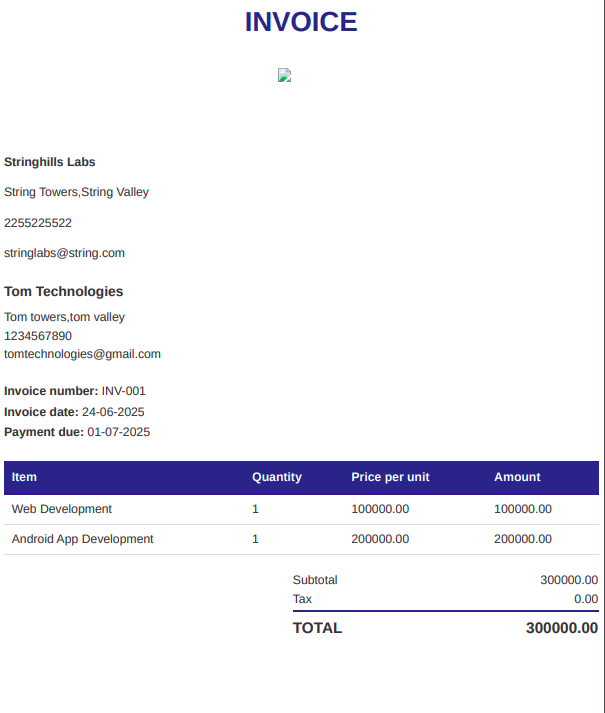Screen dimensions: 605x713
Task: Click the invoice date 24-06-2025
Action: click(113, 412)
